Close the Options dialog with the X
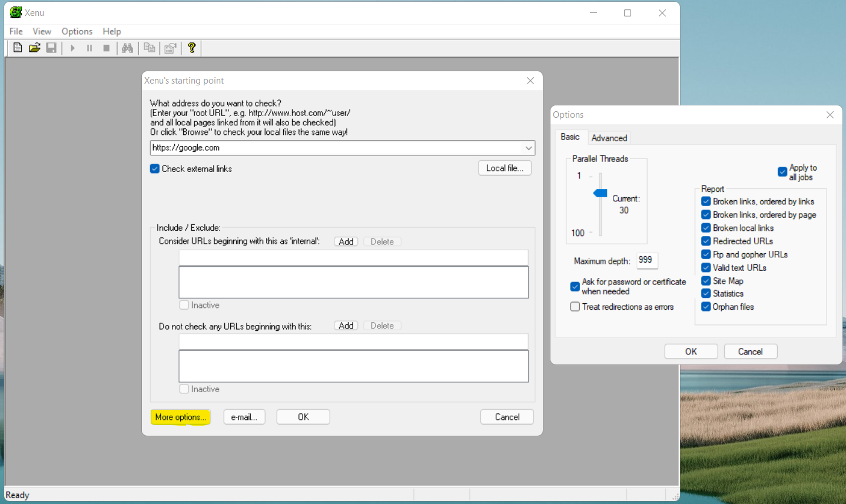The width and height of the screenshot is (846, 504). [830, 115]
